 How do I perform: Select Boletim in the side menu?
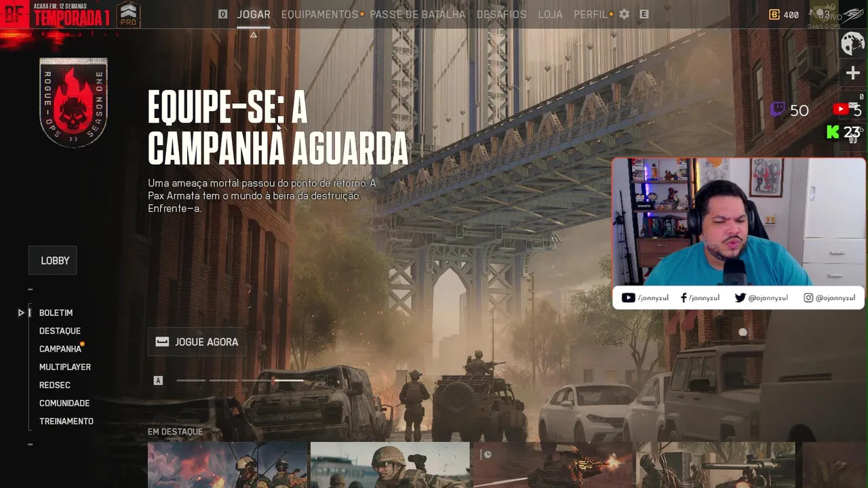(x=56, y=313)
